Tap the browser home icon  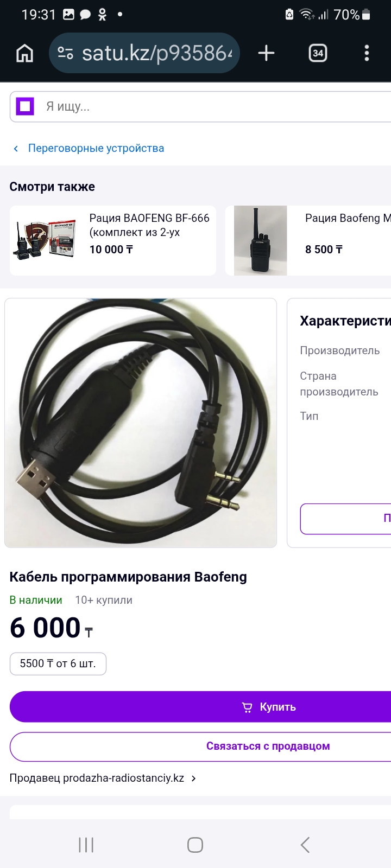pyautogui.click(x=25, y=53)
